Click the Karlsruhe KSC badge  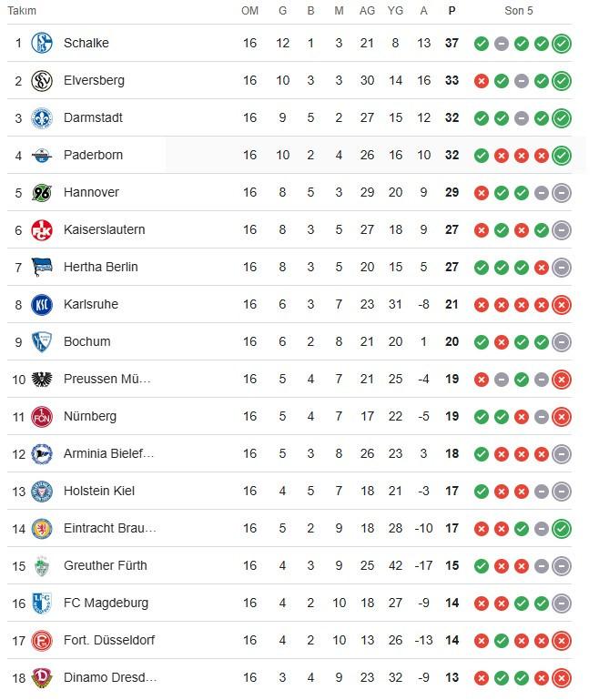click(x=42, y=304)
